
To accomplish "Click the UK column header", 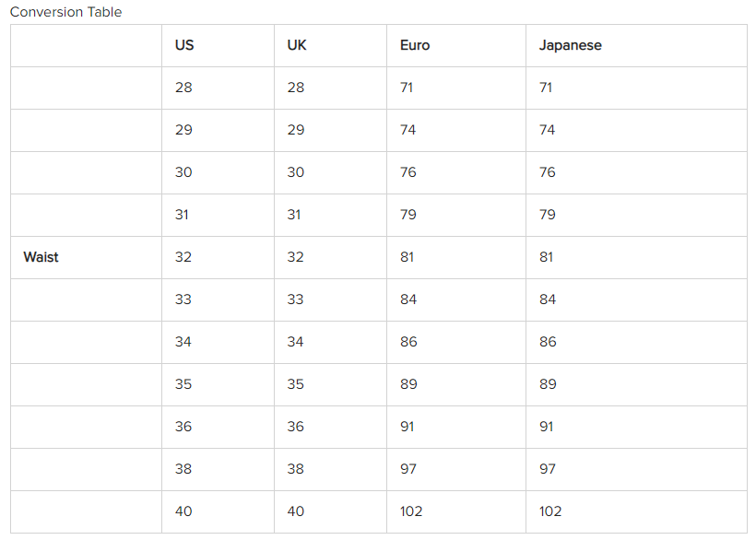I will [297, 45].
